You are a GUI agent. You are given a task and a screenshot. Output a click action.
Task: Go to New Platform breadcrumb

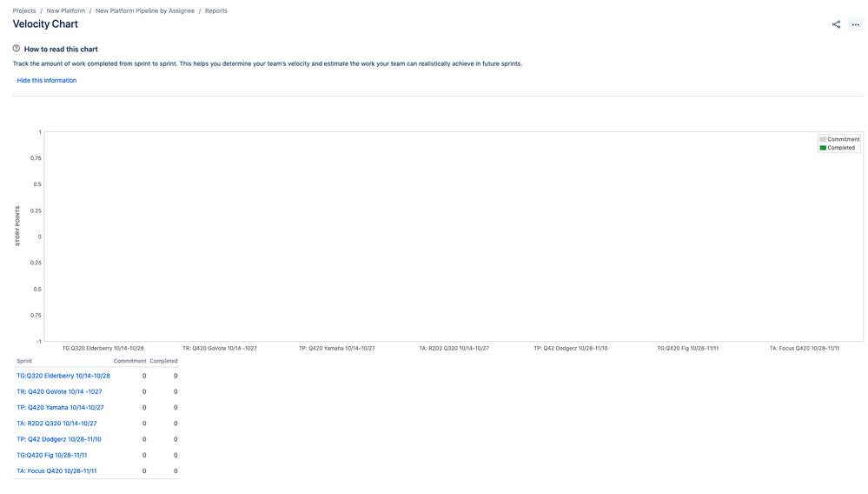[66, 10]
